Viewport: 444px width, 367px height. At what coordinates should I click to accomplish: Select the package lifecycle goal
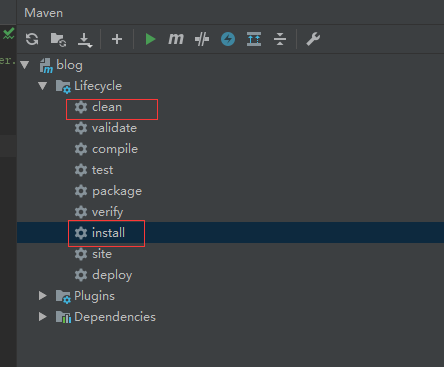[x=117, y=191]
